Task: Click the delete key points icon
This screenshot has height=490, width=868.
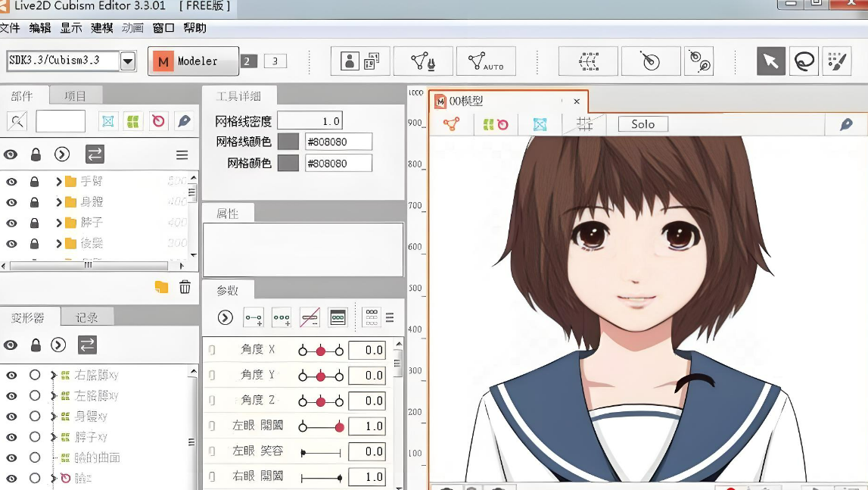Action: pyautogui.click(x=310, y=317)
